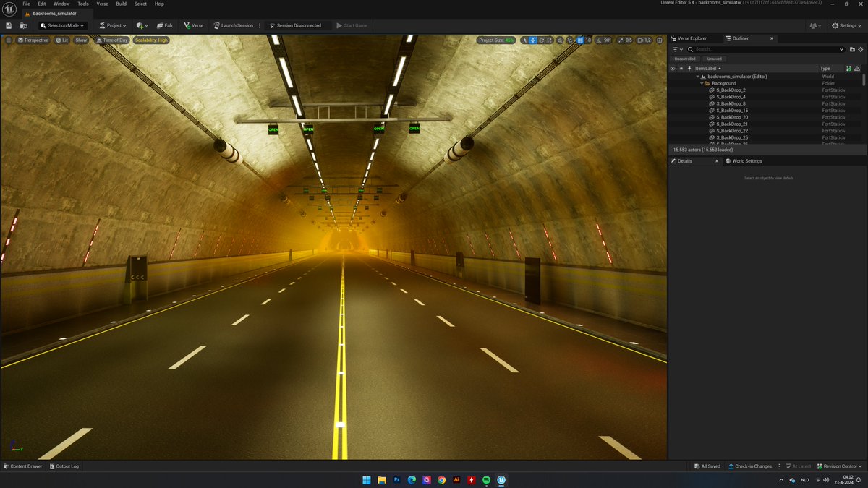Open the Content Drawer

tap(24, 466)
